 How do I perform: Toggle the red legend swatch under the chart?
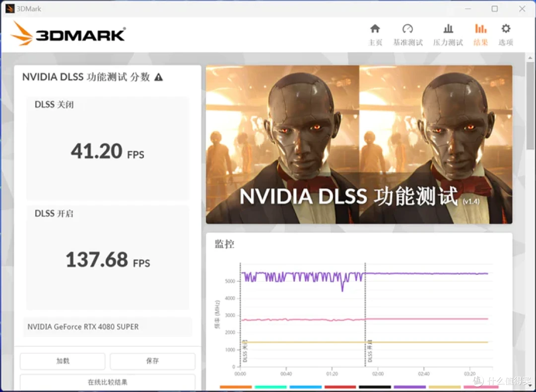click(x=340, y=387)
